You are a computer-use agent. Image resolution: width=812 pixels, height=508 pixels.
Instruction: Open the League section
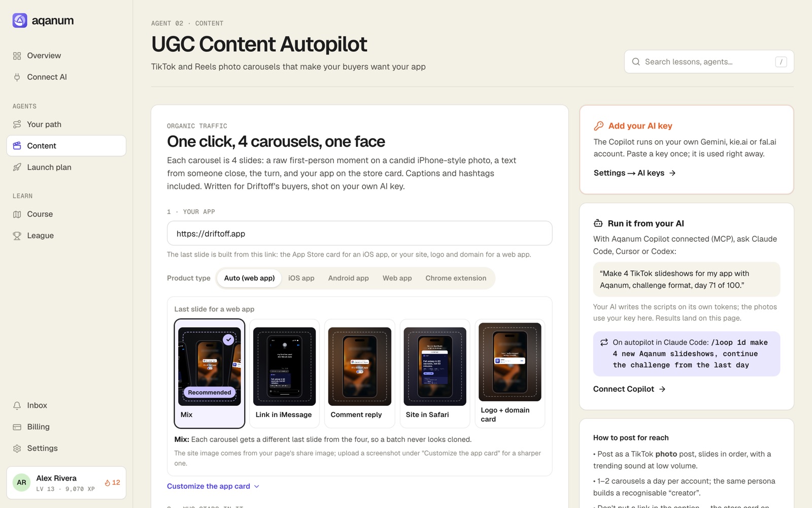(x=66, y=236)
